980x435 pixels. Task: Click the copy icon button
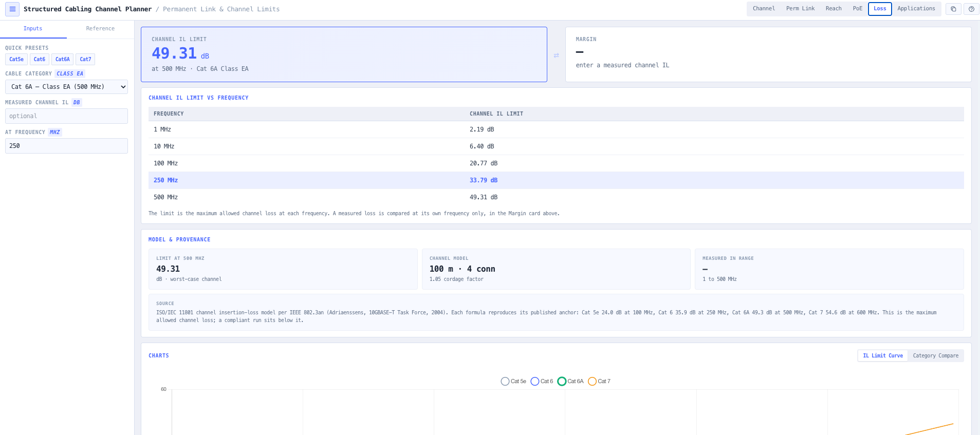coord(953,9)
